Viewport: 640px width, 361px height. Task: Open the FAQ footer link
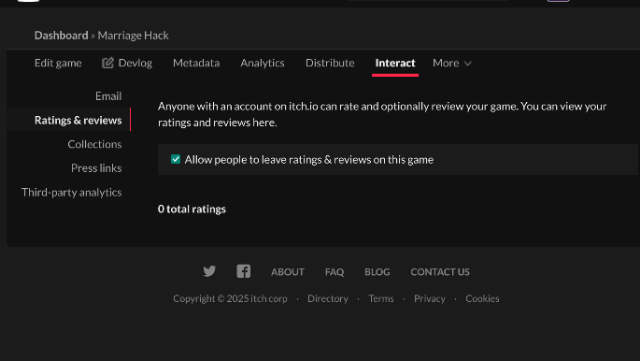click(334, 272)
